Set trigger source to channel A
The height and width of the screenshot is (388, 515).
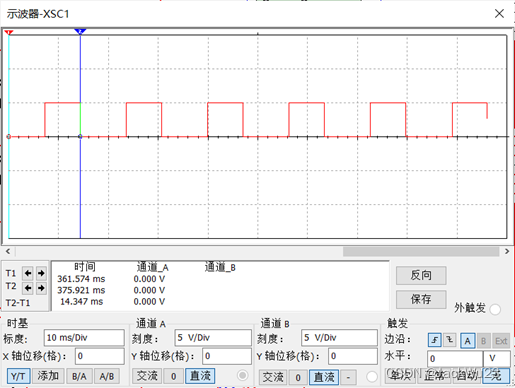pyautogui.click(x=468, y=341)
